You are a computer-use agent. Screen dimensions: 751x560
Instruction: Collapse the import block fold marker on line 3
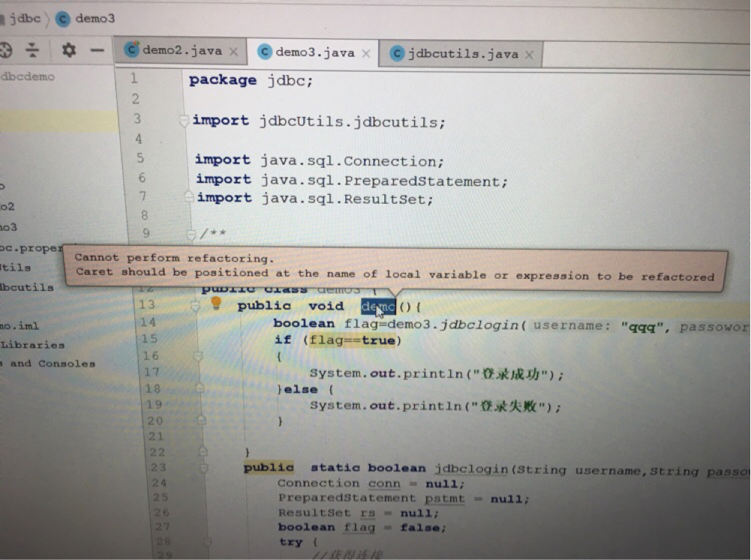[x=184, y=120]
